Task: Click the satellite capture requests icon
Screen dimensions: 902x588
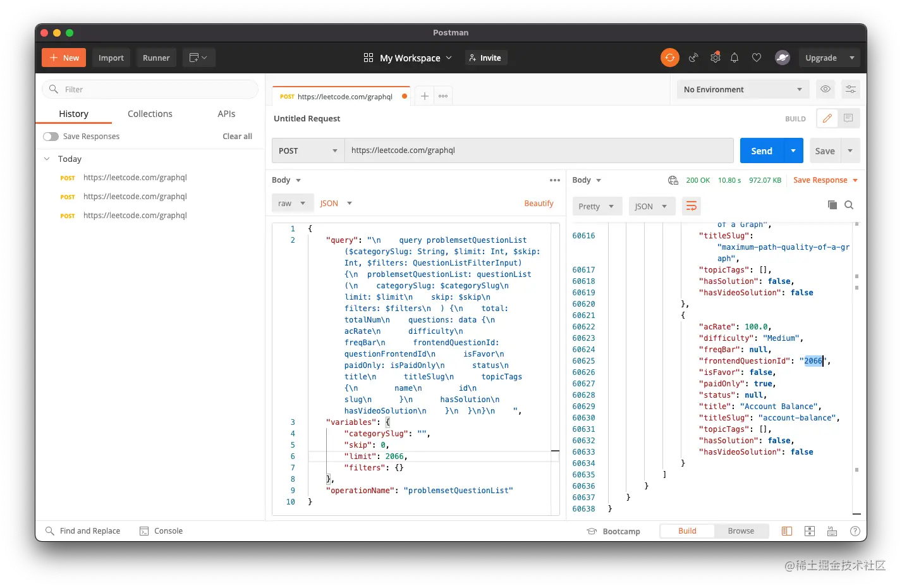Action: point(693,58)
